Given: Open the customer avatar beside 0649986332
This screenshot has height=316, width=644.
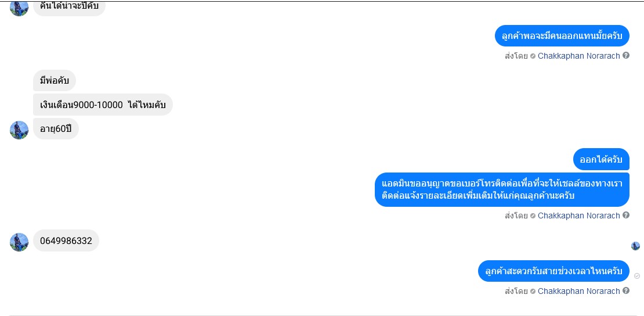Looking at the screenshot, I should (19, 242).
